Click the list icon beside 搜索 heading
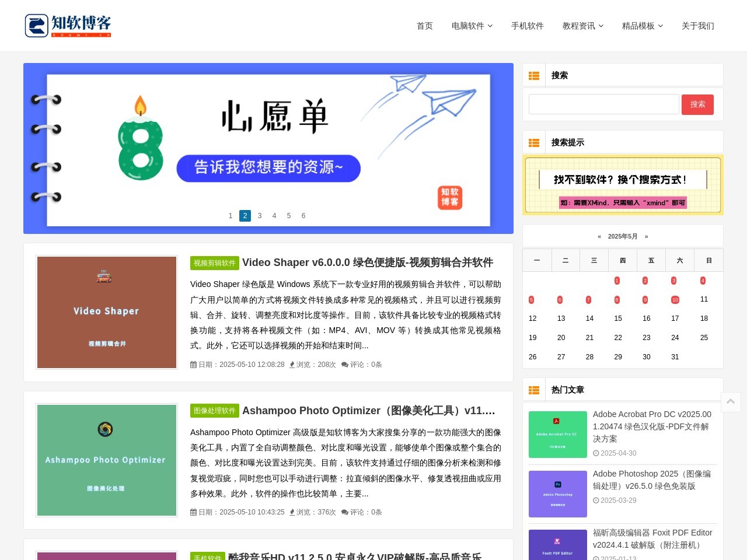This screenshot has height=560, width=747. (534, 76)
